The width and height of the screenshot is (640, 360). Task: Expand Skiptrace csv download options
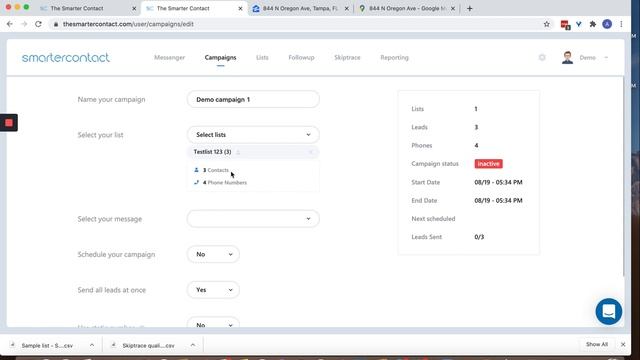(x=193, y=345)
